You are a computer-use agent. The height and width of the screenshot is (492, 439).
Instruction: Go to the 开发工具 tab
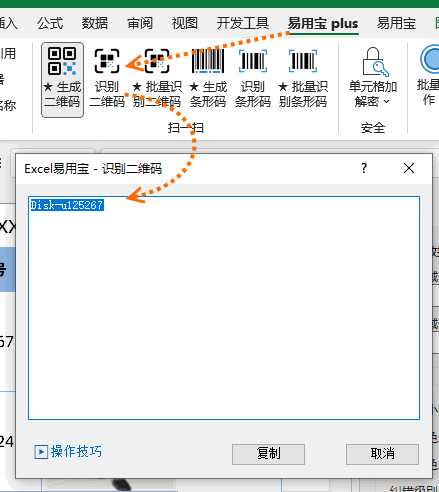pyautogui.click(x=243, y=24)
